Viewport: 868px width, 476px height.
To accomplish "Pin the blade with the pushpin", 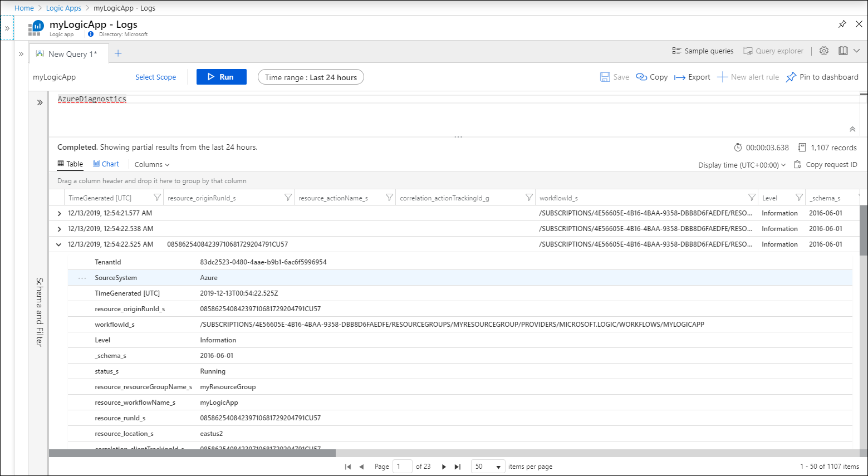I will point(842,24).
